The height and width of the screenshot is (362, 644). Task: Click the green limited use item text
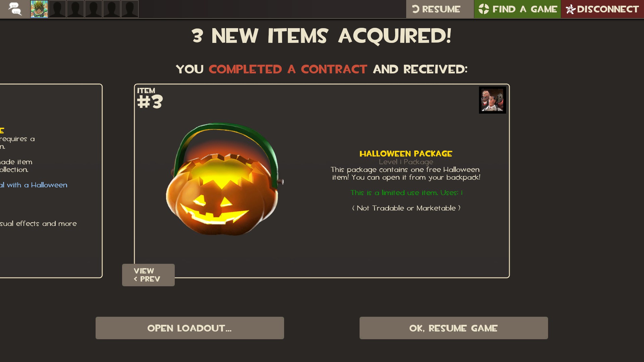(x=407, y=193)
